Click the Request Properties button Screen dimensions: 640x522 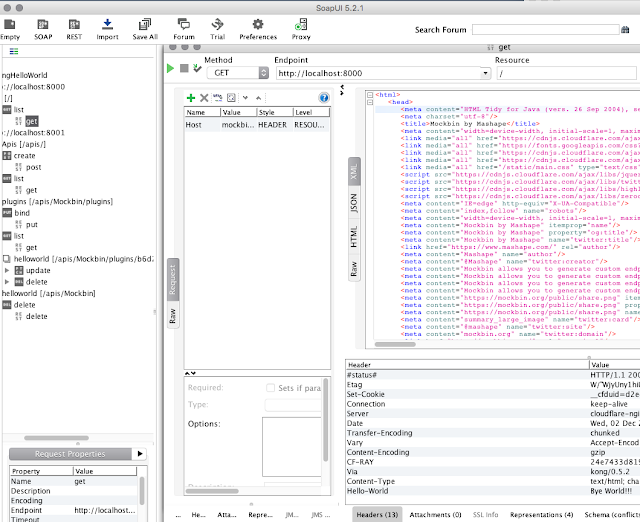coord(70,454)
